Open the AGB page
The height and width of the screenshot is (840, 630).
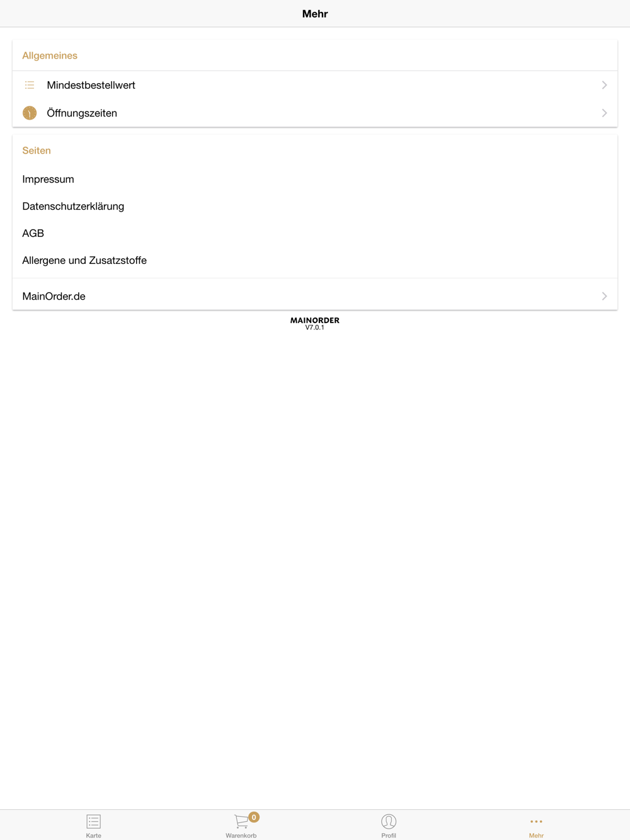pyautogui.click(x=33, y=233)
